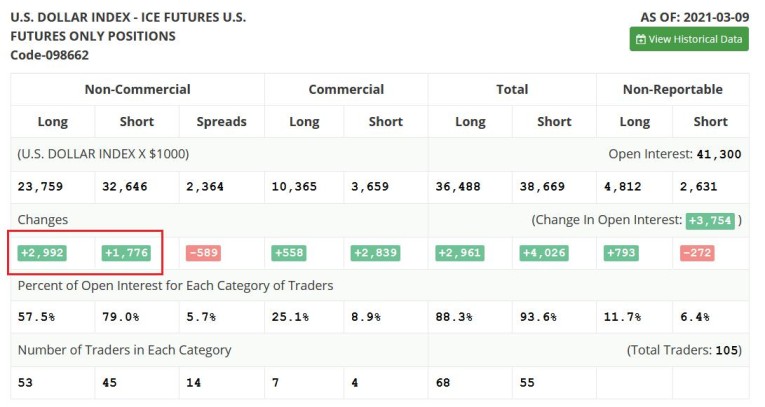Screen dimensions: 765x407
Task: Click the +2,839 commercial short change badge
Action: [x=375, y=253]
